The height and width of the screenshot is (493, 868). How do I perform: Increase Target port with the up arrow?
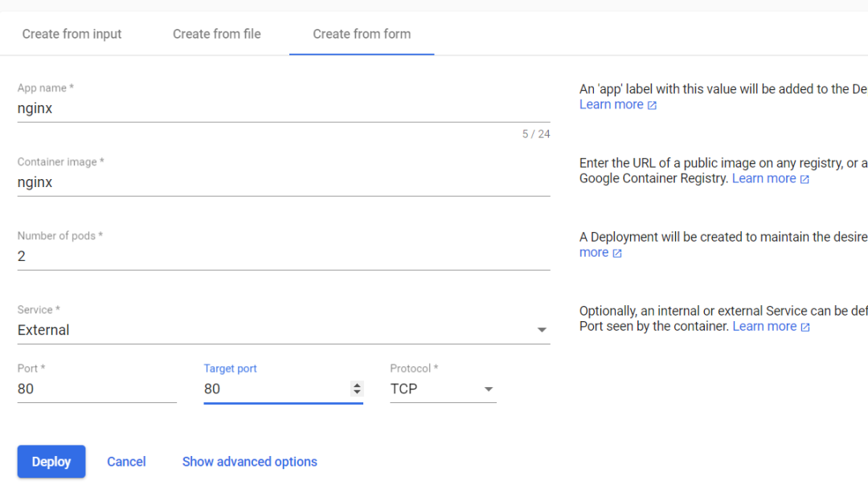pos(357,385)
